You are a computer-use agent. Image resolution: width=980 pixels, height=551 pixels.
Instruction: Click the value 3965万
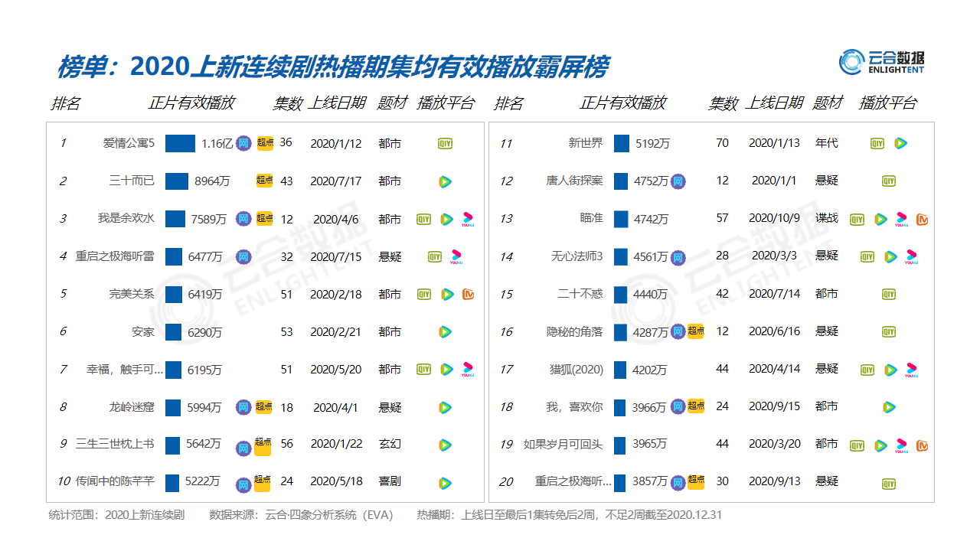pos(649,445)
